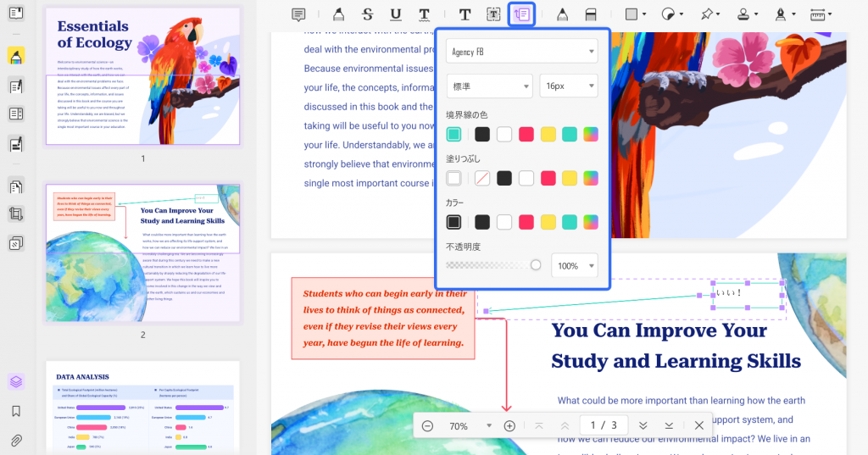The image size is (868, 455).
Task: Open reader mode from left sidebar
Action: 16,13
